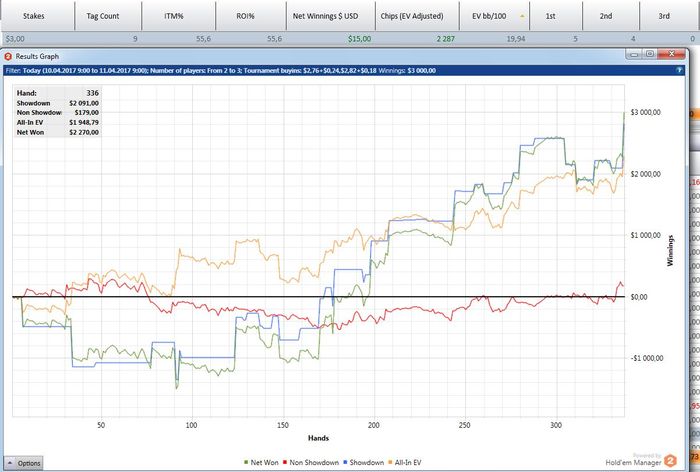Click Net Winnings $ USD column header
Screen dimensions: 700x472
pos(325,16)
